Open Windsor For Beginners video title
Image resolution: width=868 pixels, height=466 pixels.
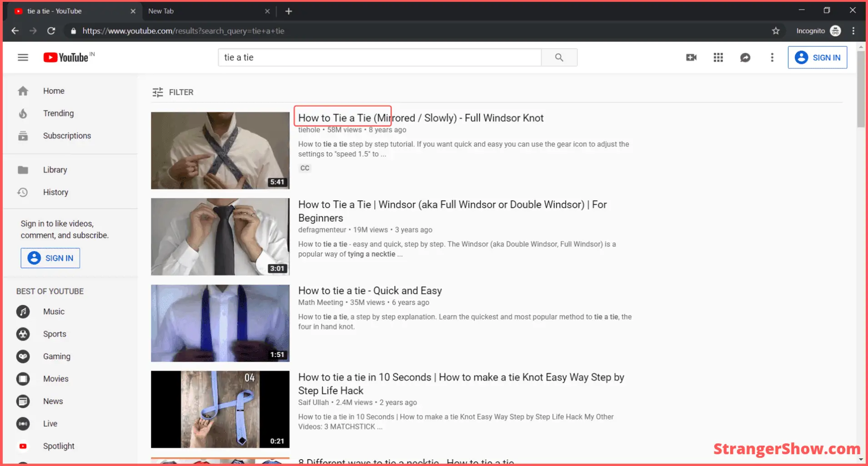pyautogui.click(x=452, y=211)
